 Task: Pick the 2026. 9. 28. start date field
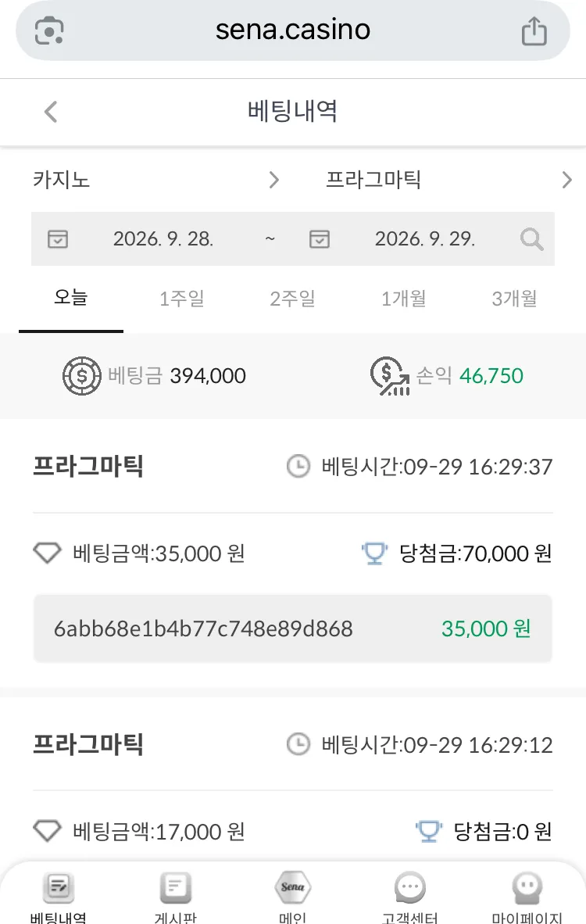click(163, 238)
